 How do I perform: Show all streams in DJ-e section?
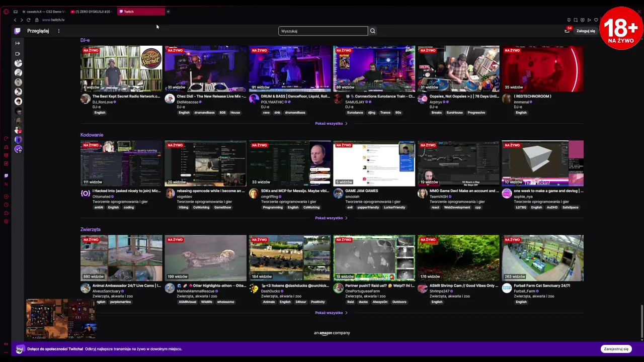coord(331,123)
